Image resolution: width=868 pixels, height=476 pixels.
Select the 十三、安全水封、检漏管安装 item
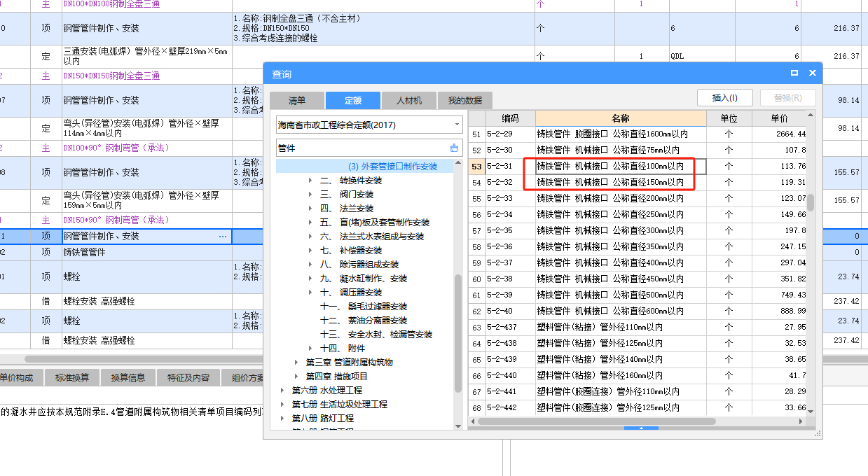click(x=376, y=335)
